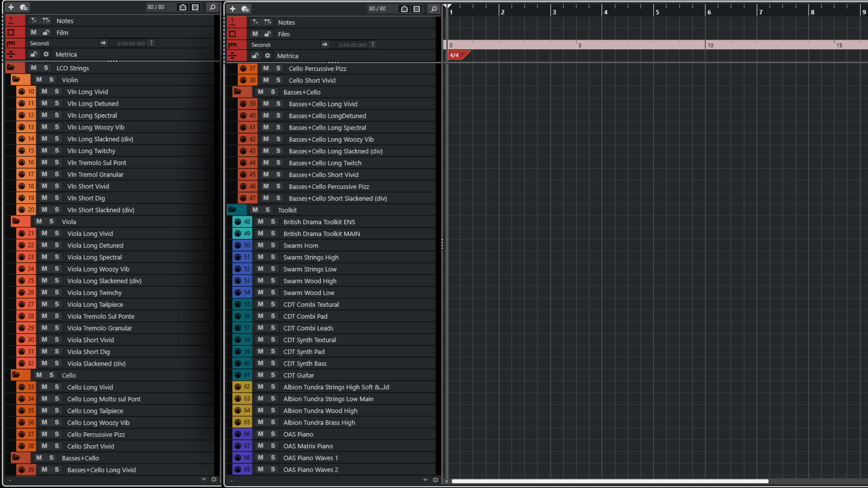Collapse Basses+Cello folder in right list

pos(238,92)
